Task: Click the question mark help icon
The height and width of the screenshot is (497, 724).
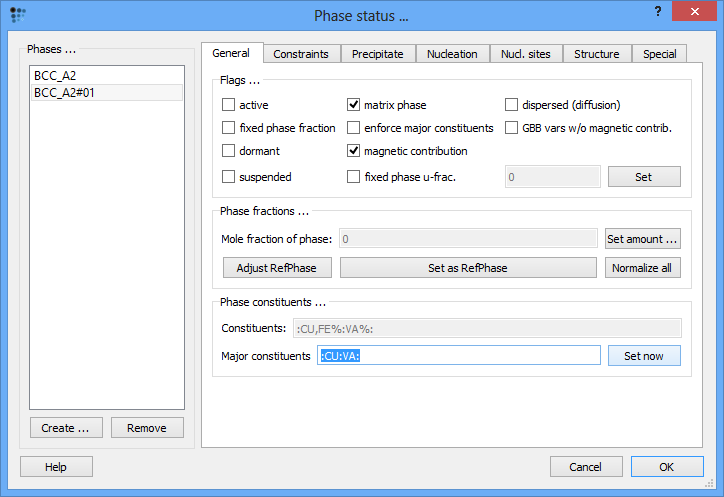Action: coord(657,11)
